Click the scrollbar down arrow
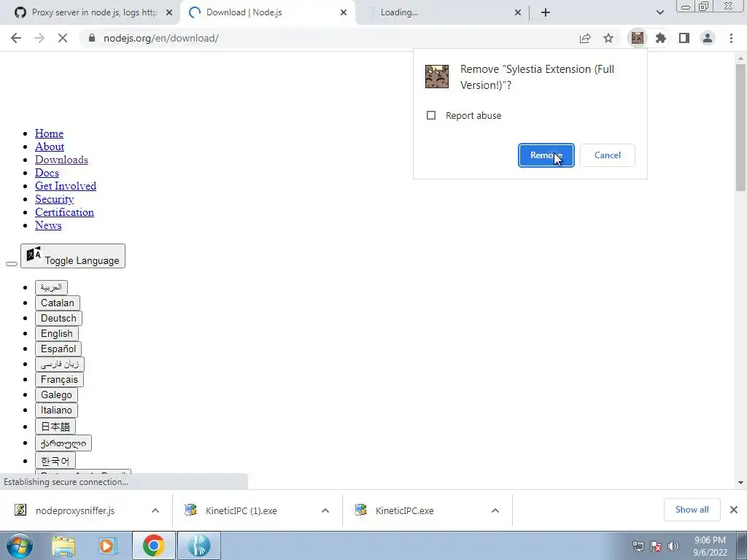The width and height of the screenshot is (747, 560). 741,483
